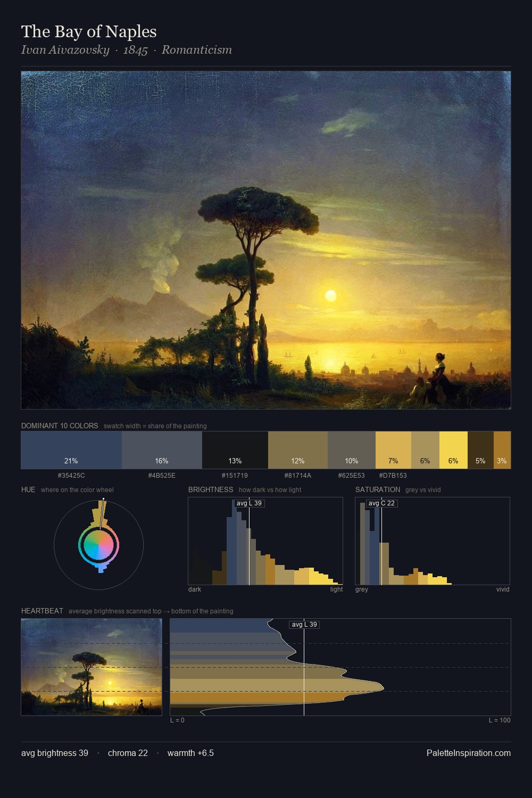This screenshot has width=532, height=798.
Task: Open the main Bay of Naples painting
Action: [266, 240]
